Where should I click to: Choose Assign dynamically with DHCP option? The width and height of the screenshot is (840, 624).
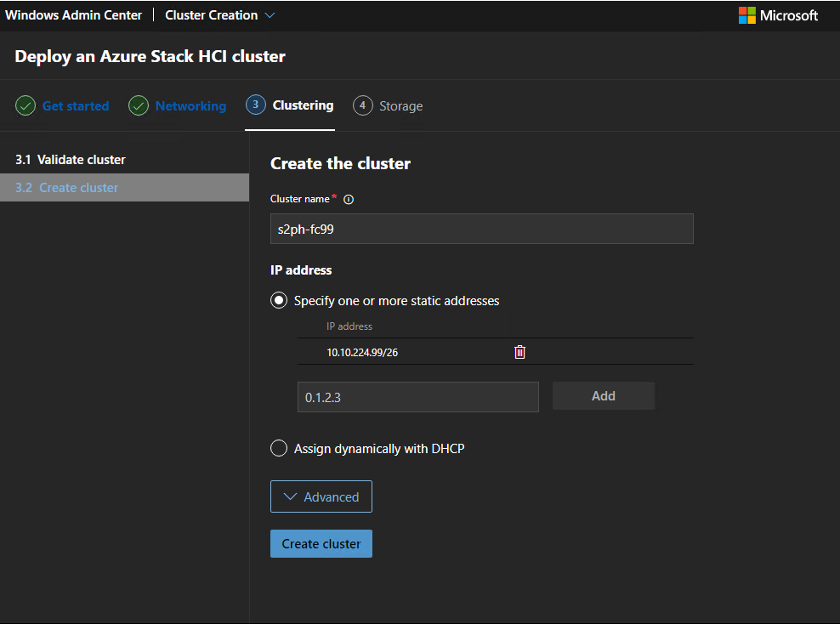279,449
